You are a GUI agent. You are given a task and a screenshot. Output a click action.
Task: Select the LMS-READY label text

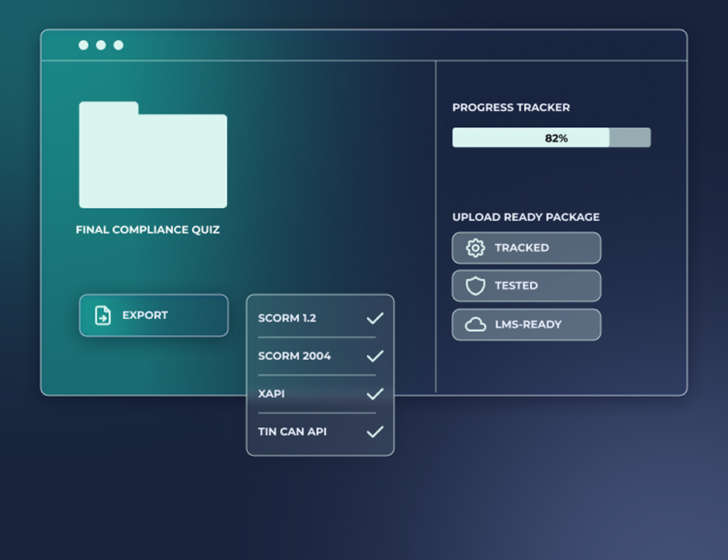tap(528, 325)
